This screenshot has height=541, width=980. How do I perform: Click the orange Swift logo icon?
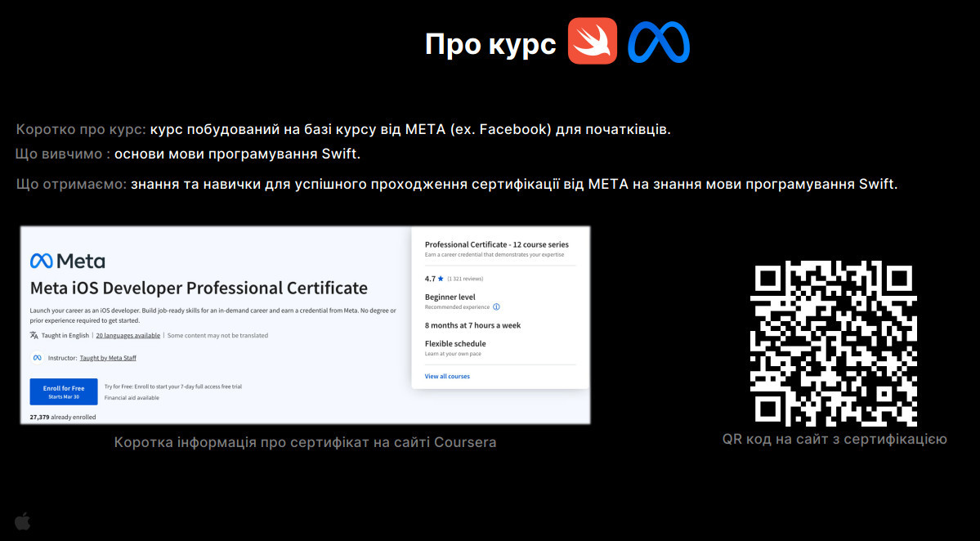(x=593, y=41)
